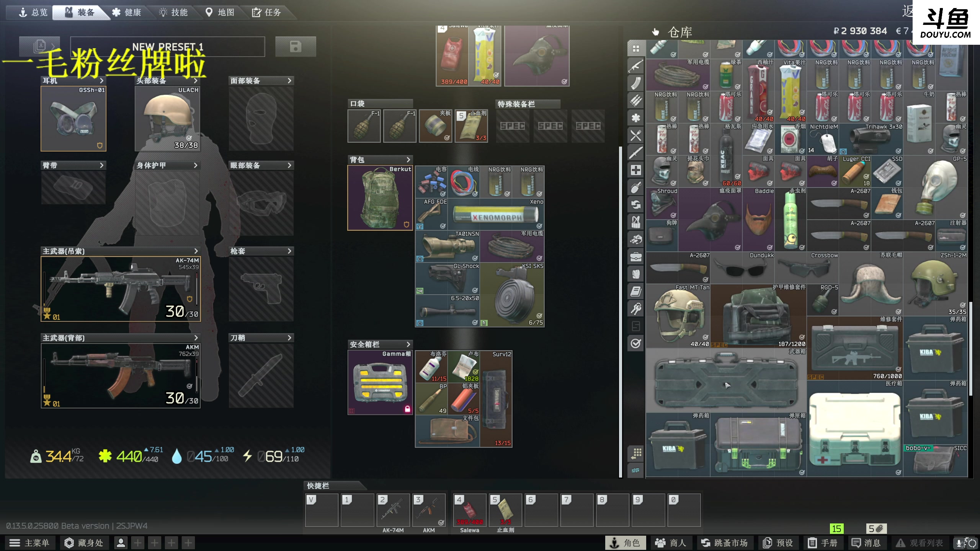
Task: Switch to the 任务 tasks tab
Action: [267, 12]
